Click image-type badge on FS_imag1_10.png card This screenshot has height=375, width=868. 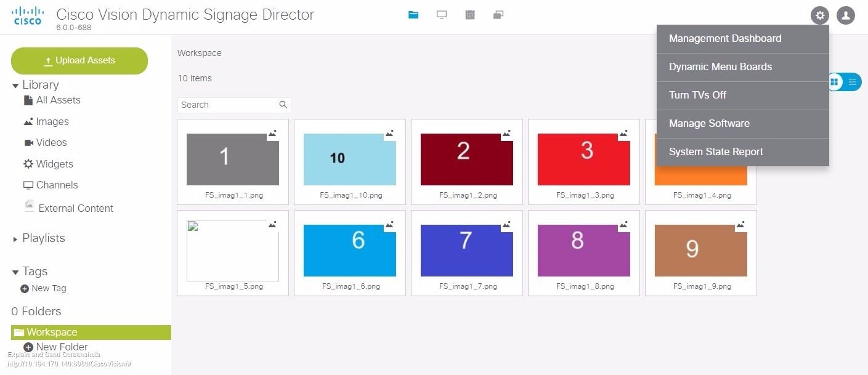click(389, 134)
